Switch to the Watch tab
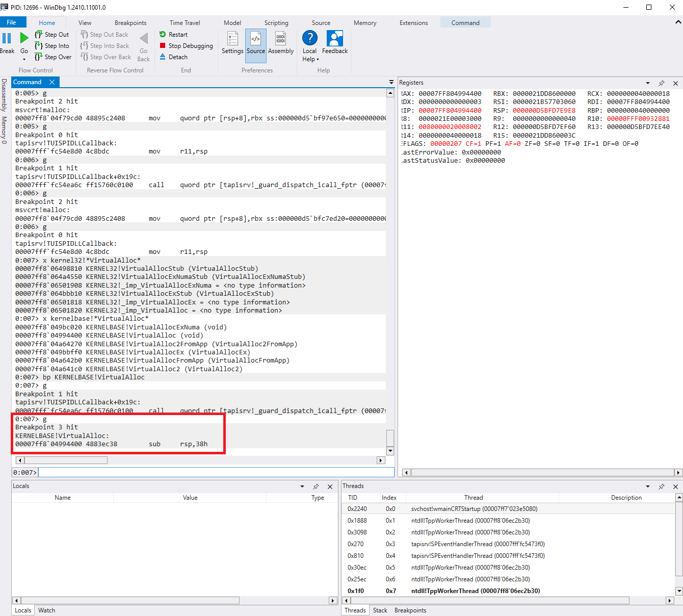This screenshot has height=616, width=683. (46, 610)
